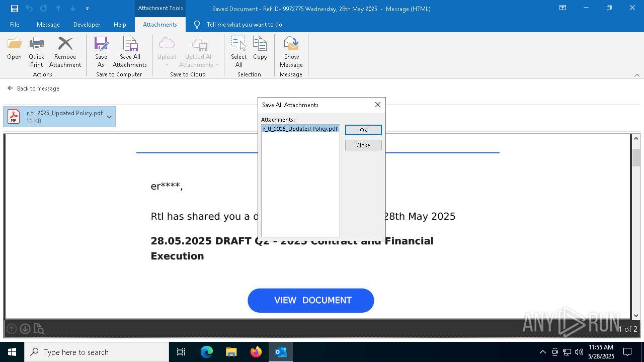Open Microsoft Edge from taskbar

click(x=207, y=352)
